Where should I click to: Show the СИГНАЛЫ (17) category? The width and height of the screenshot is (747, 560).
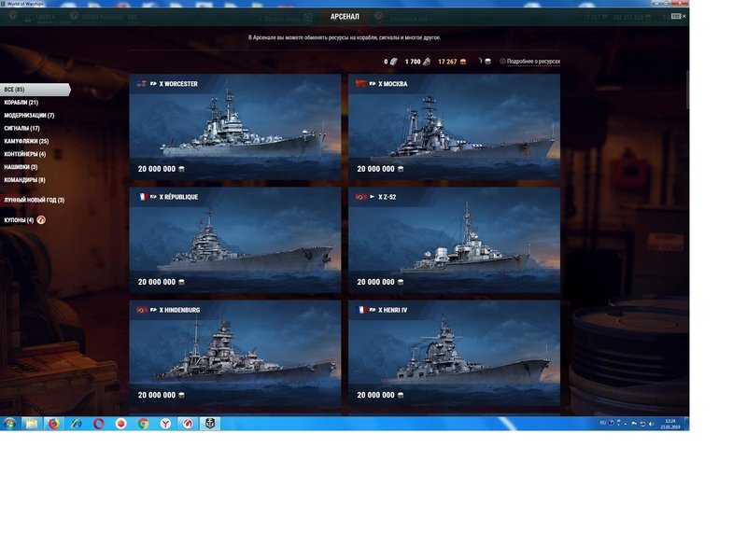[21, 128]
